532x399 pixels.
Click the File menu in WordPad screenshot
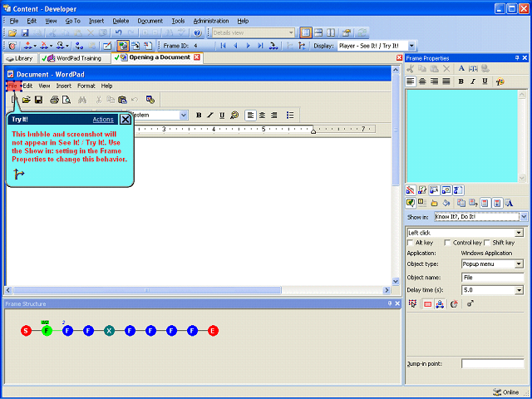[13, 86]
